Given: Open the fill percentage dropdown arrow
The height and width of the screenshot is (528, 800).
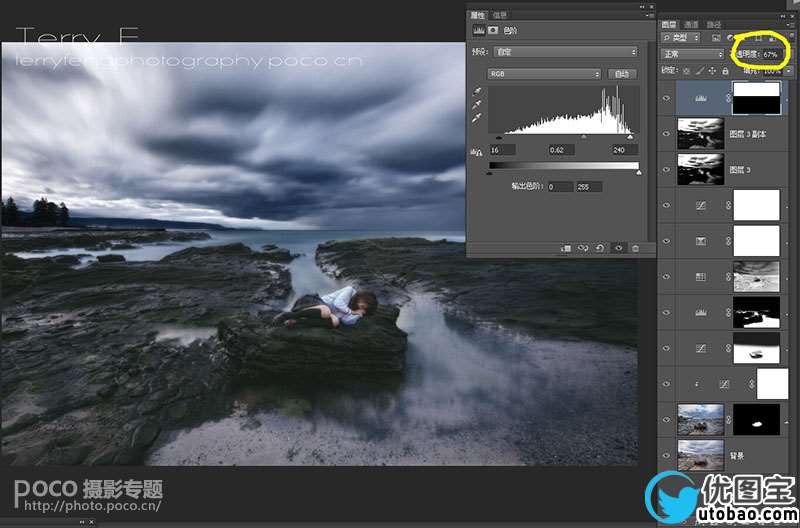Looking at the screenshot, I should click(789, 71).
